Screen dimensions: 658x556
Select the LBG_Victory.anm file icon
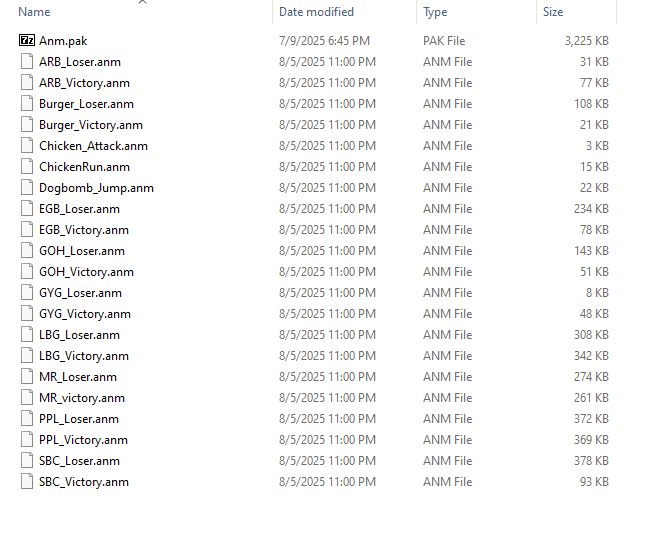pos(27,355)
